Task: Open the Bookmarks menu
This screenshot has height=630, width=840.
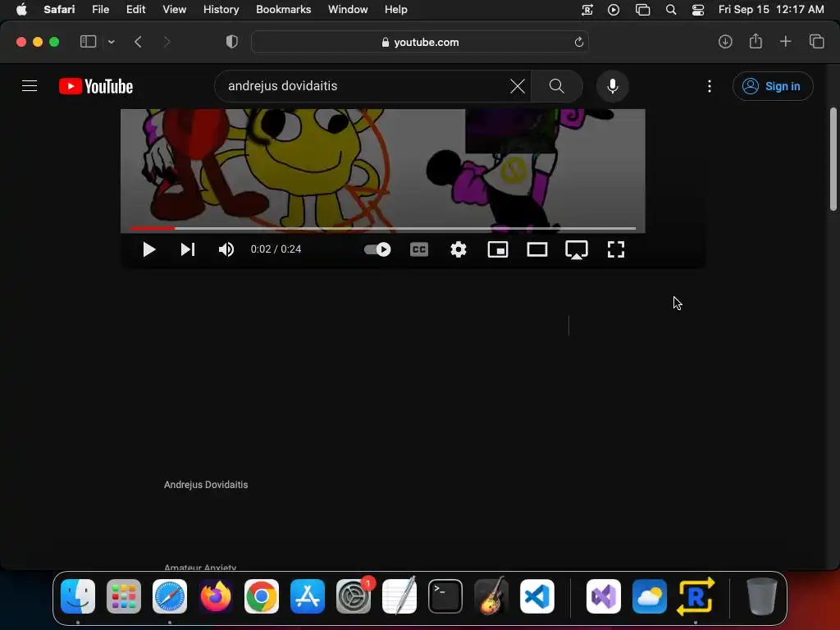Action: 283,9
